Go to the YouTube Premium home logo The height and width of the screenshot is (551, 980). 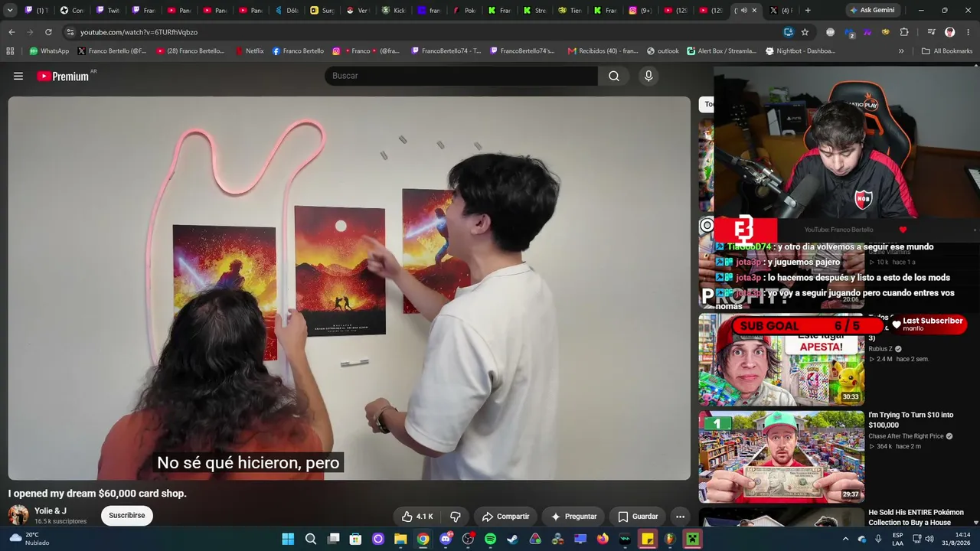click(63, 76)
